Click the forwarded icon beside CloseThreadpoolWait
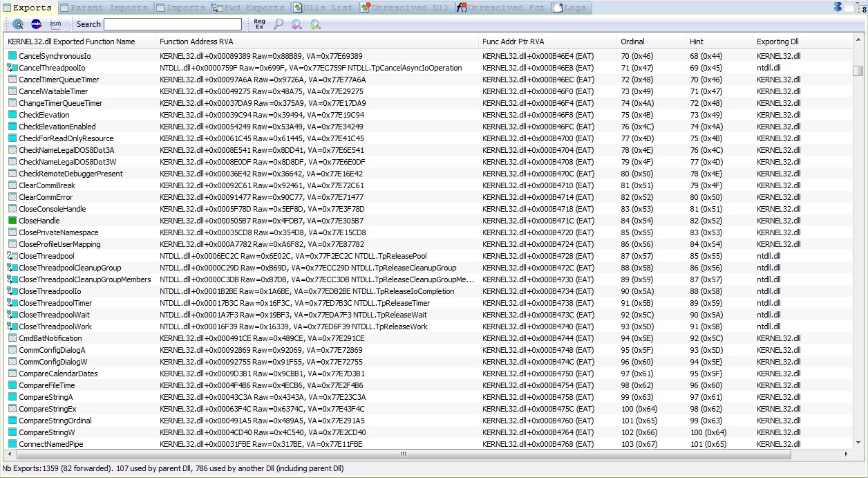This screenshot has width=868, height=478. coord(12,315)
